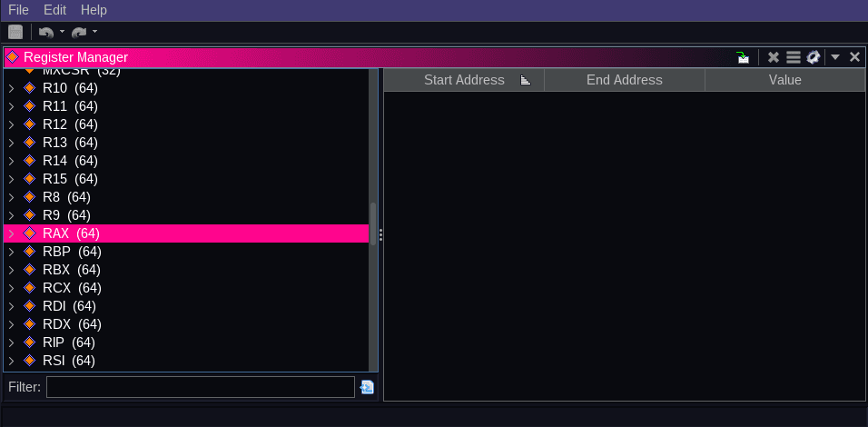Screen dimensions: 868x427
Task: Toggle the follow selection gear icon
Action: [x=814, y=57]
